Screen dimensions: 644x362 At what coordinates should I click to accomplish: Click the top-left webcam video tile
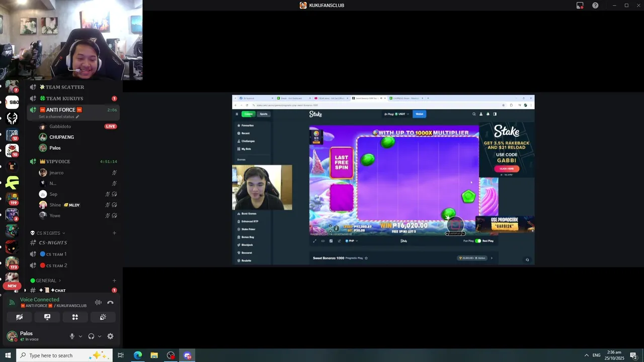pyautogui.click(x=71, y=40)
